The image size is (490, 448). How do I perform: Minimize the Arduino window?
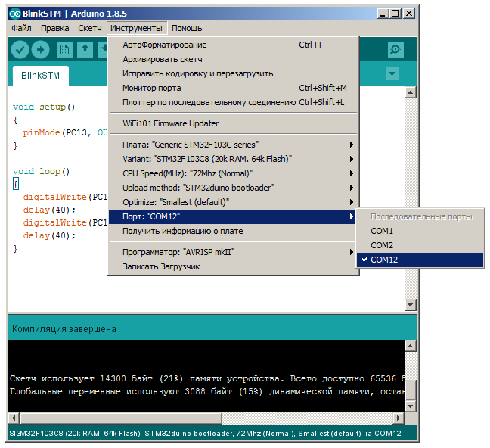click(383, 14)
